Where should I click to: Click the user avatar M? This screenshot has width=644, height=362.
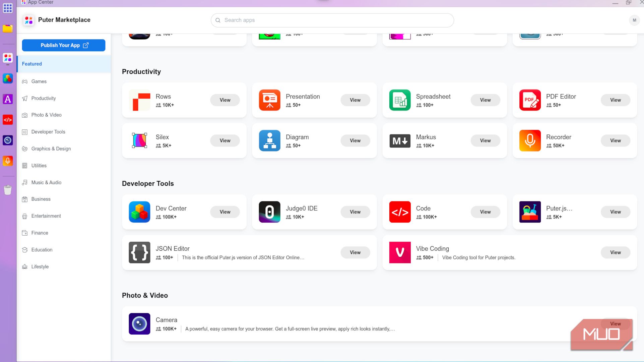634,20
